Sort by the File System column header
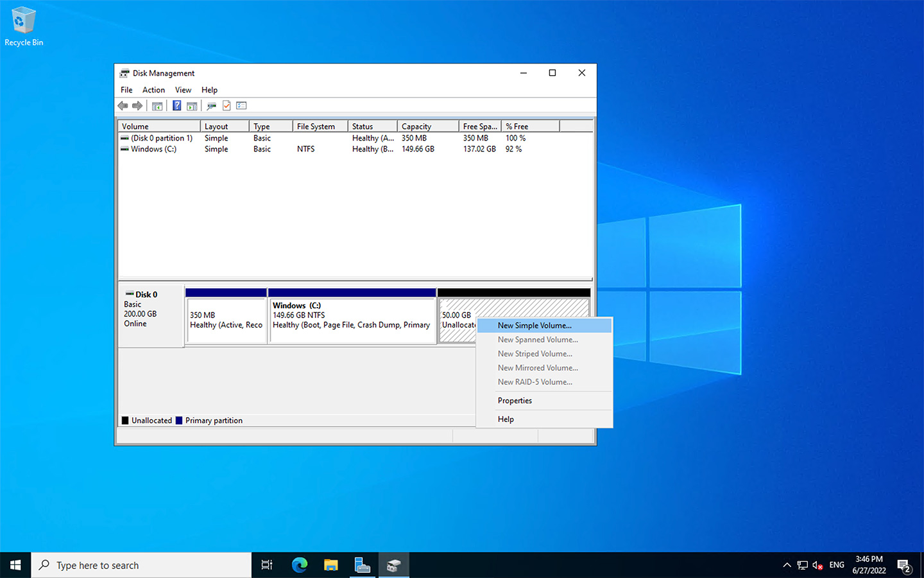The image size is (924, 578). click(320, 127)
